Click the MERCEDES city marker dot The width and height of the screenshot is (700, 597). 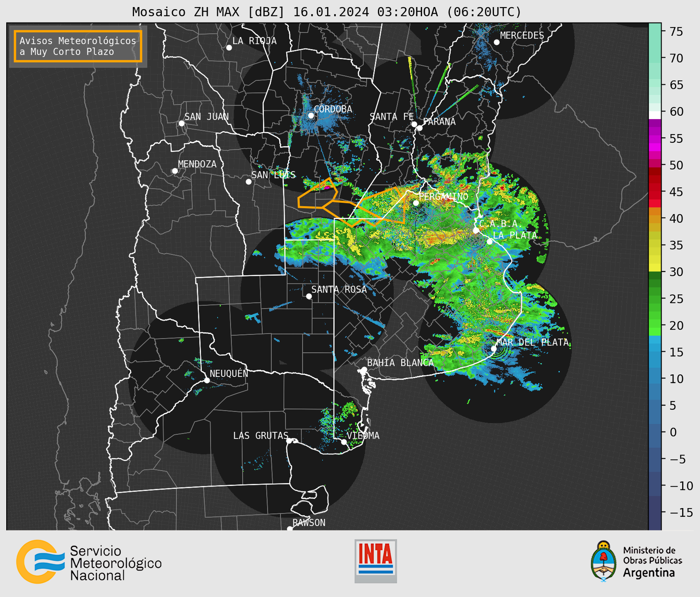pyautogui.click(x=497, y=42)
